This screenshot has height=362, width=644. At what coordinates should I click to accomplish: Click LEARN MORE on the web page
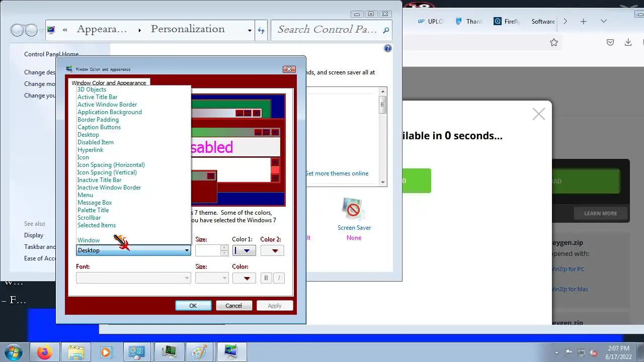[601, 213]
